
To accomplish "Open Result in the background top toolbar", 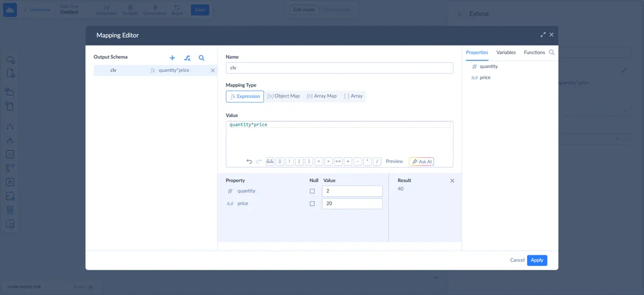I will 177,10.
